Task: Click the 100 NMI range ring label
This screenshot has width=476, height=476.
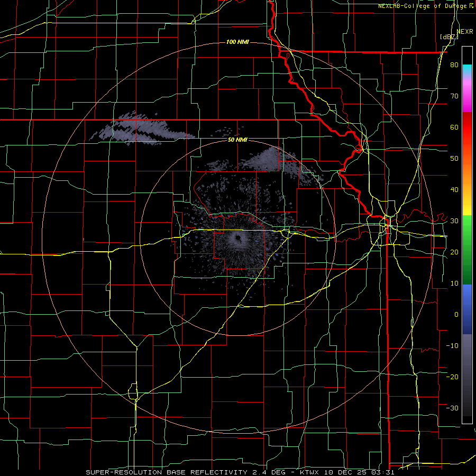Action: coord(237,42)
